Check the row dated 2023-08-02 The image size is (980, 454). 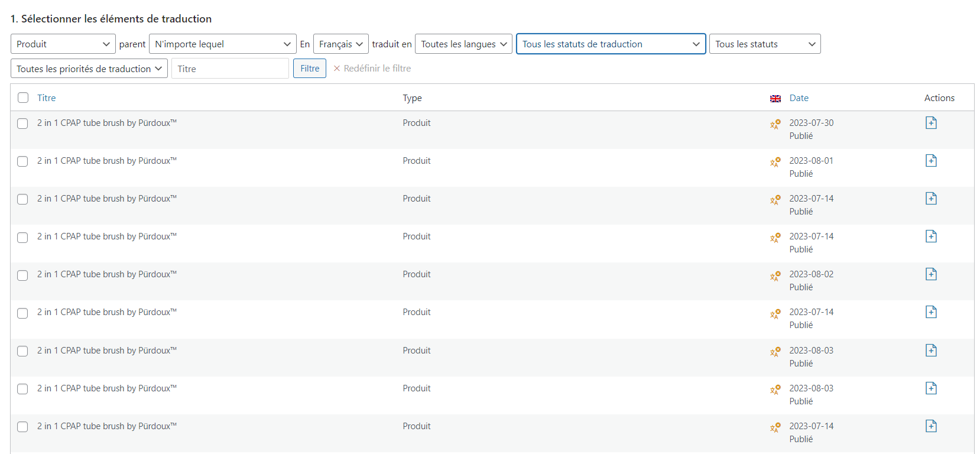pyautogui.click(x=22, y=275)
